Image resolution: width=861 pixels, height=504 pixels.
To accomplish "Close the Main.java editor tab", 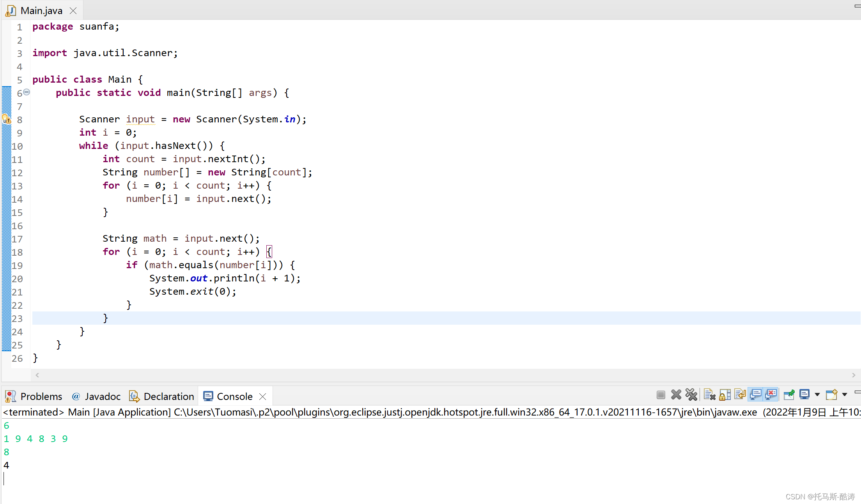I will (x=73, y=11).
